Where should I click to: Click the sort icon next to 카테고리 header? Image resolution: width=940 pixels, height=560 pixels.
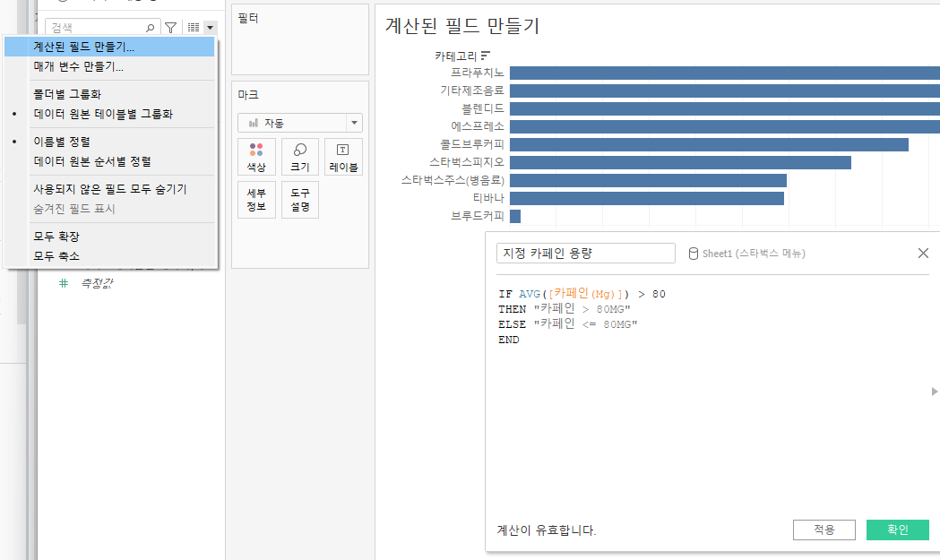click(x=486, y=56)
